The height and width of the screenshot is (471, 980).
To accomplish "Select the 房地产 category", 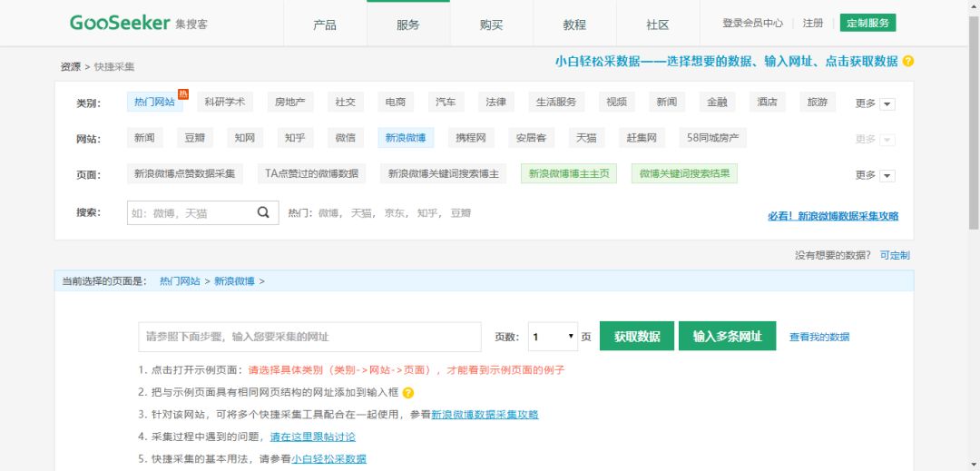I will coord(290,102).
